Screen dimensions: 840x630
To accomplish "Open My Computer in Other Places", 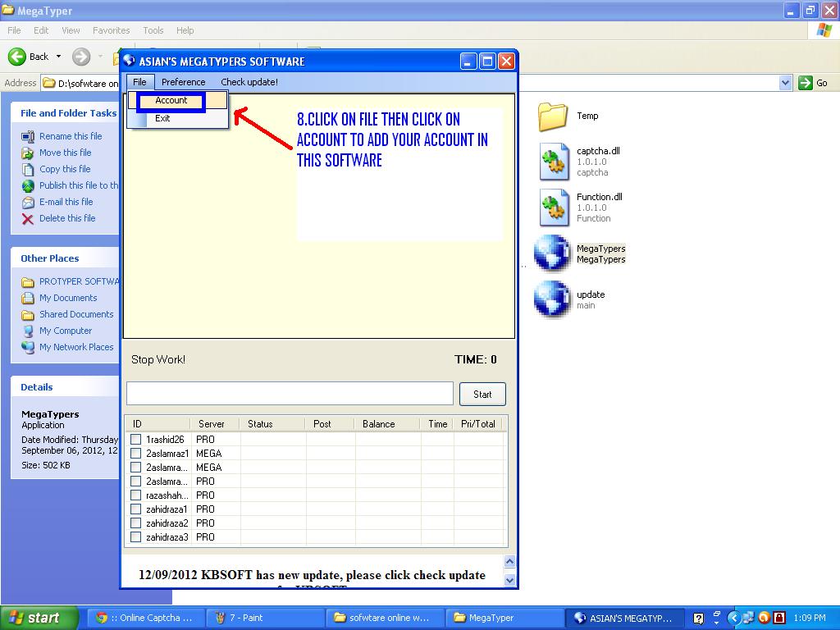I will pos(66,331).
